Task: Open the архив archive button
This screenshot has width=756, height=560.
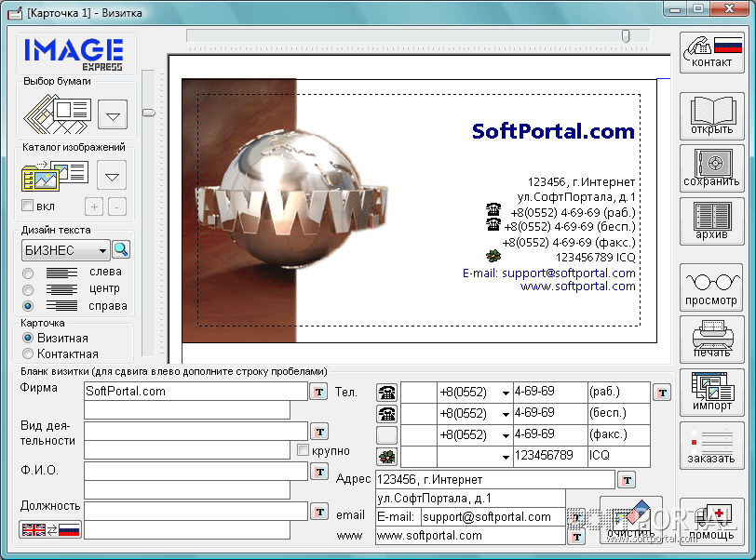Action: click(x=711, y=220)
